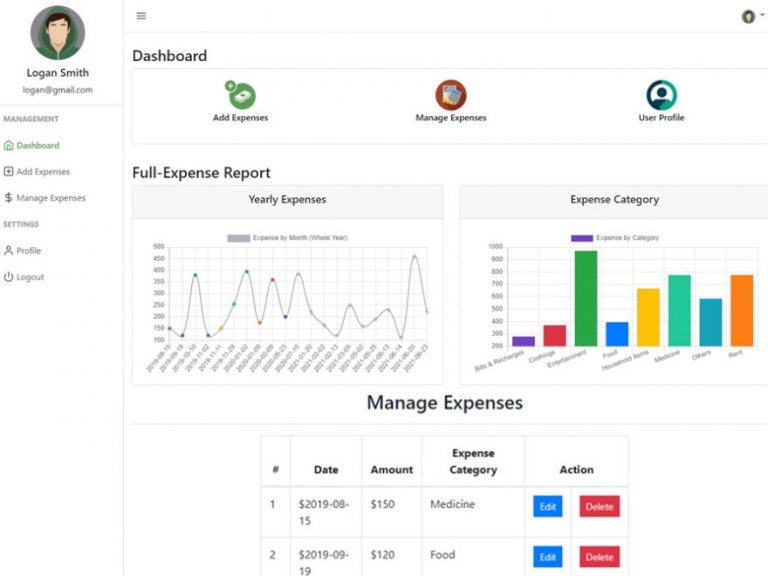
Task: Click the User Profile circle icon
Action: [x=661, y=96]
